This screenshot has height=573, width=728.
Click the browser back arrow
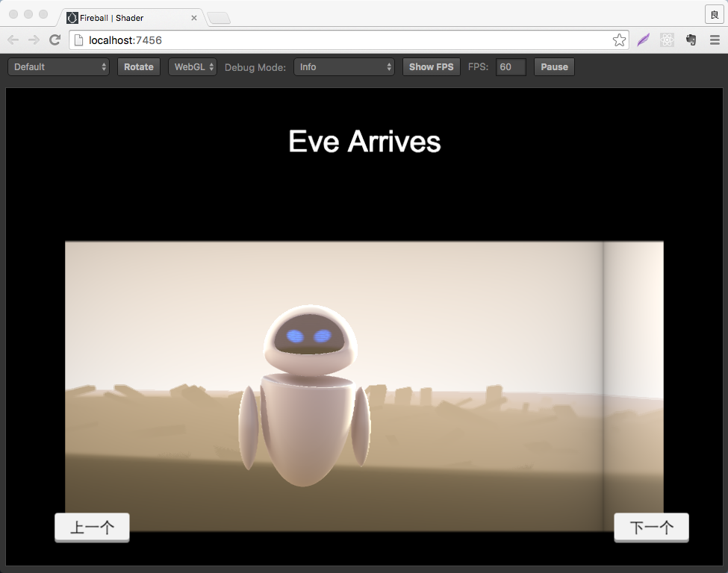click(x=13, y=40)
